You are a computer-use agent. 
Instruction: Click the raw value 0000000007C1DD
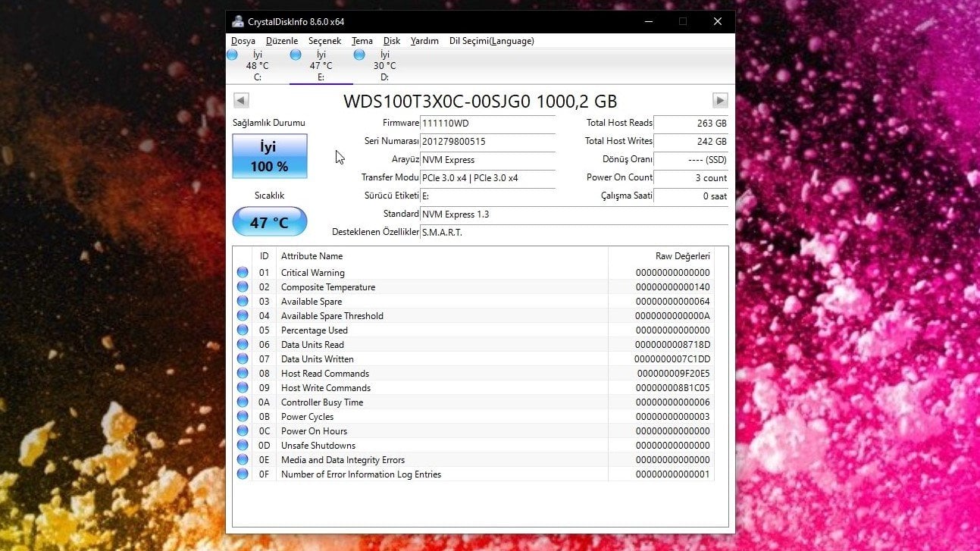(673, 359)
